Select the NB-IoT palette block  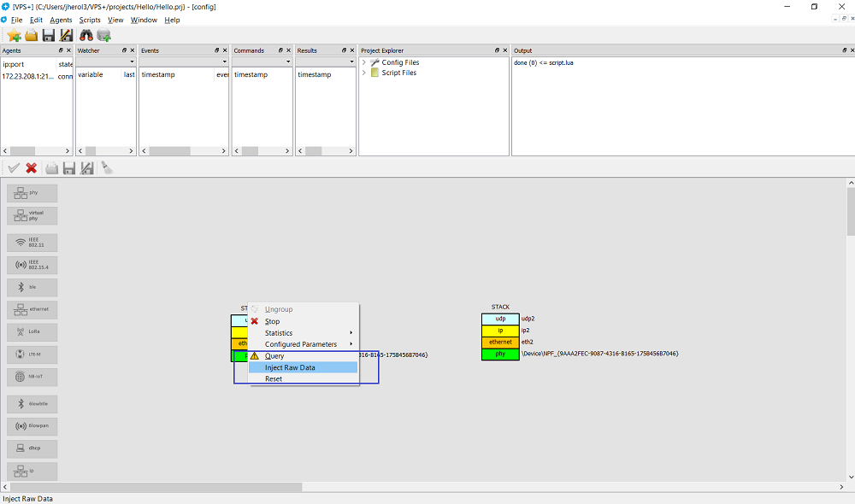pyautogui.click(x=32, y=376)
